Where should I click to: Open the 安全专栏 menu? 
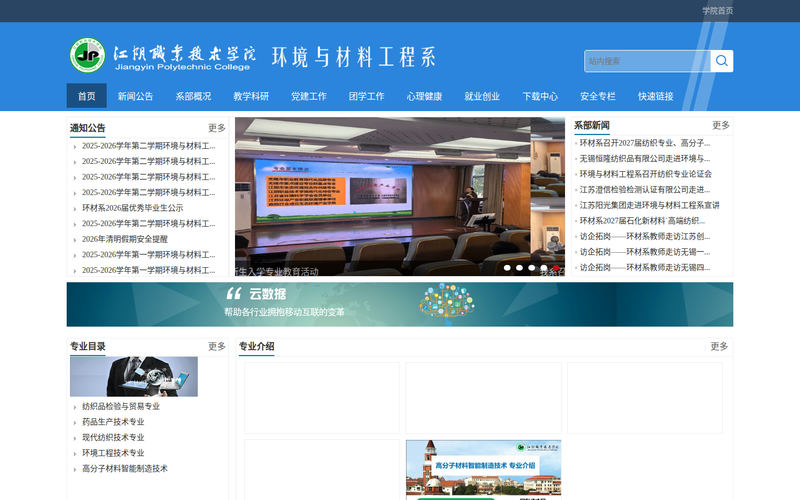click(598, 96)
